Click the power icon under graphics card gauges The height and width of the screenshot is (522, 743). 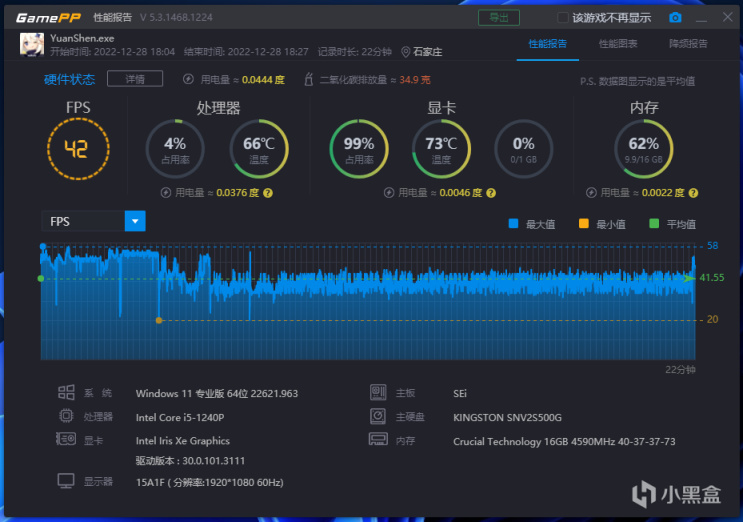click(x=389, y=193)
